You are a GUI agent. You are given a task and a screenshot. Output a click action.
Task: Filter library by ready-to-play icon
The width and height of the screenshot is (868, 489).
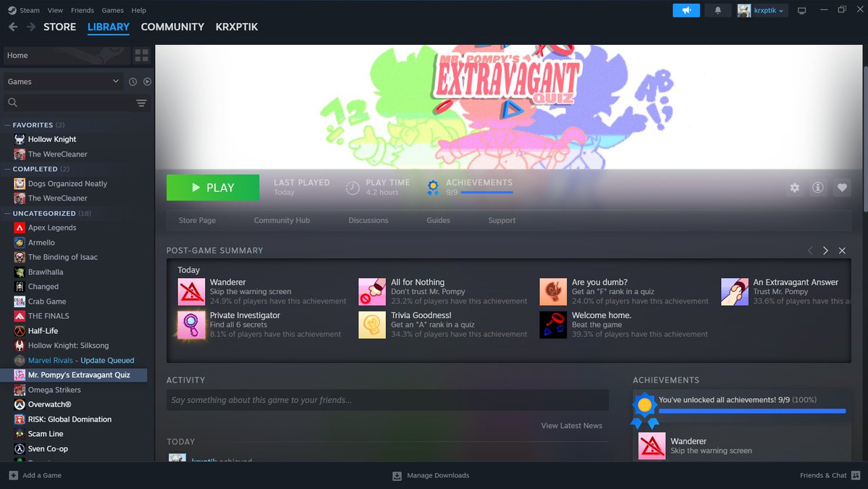click(147, 81)
